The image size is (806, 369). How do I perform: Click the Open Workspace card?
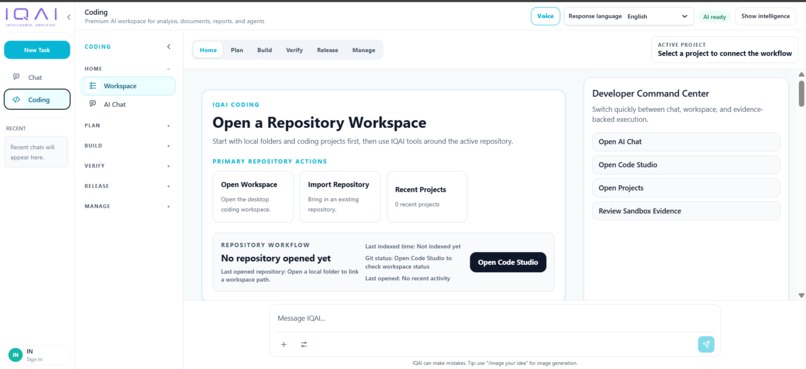pos(253,197)
